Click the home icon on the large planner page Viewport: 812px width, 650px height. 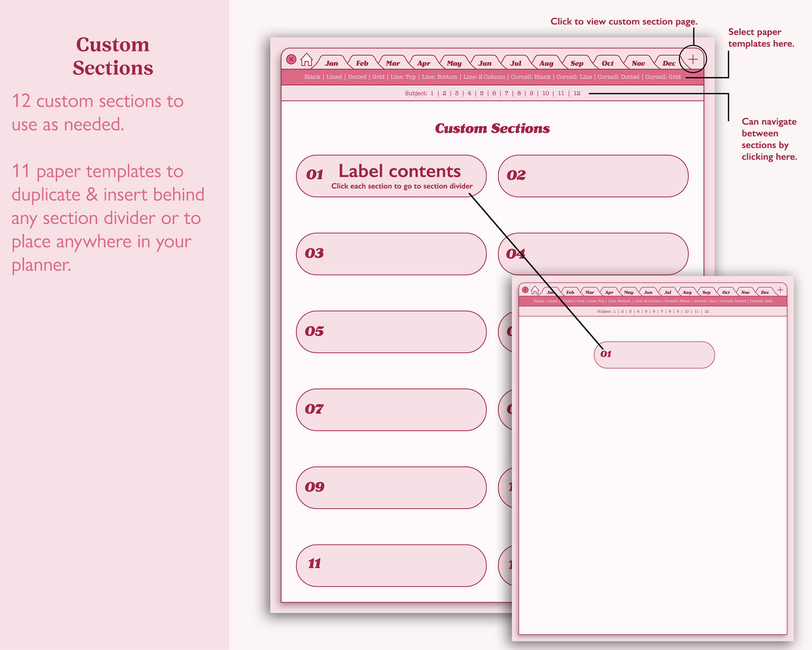tap(306, 60)
